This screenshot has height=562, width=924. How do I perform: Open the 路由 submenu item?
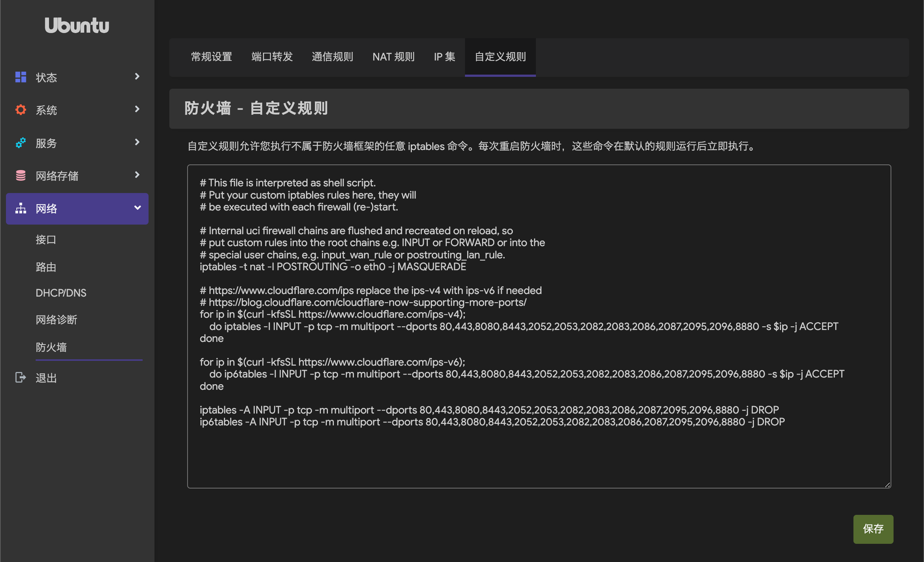[46, 267]
